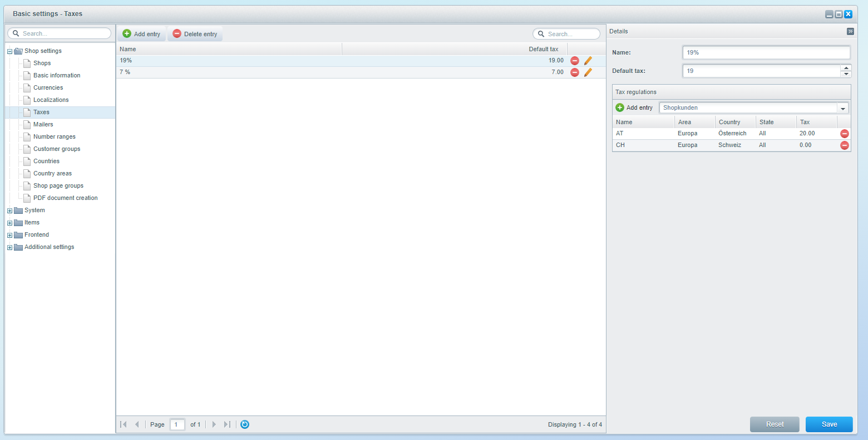Remove the AT tax regulation entry
The height and width of the screenshot is (440, 868).
click(x=844, y=134)
